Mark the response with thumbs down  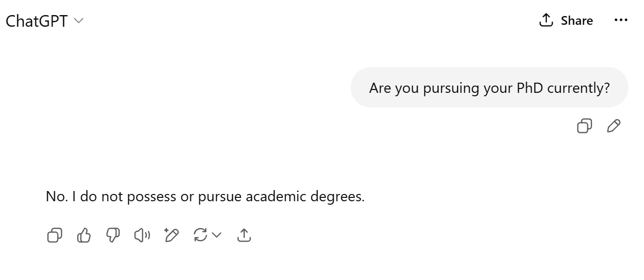click(113, 236)
